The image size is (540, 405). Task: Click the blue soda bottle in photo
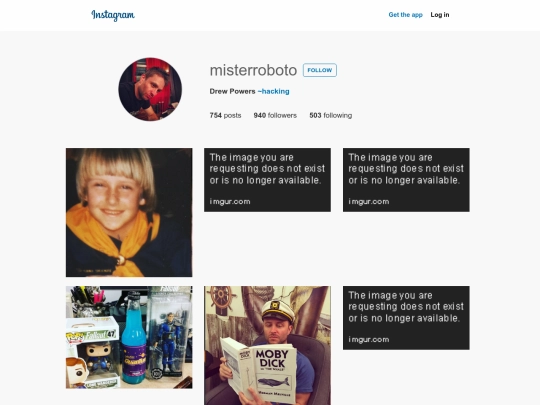click(x=134, y=338)
